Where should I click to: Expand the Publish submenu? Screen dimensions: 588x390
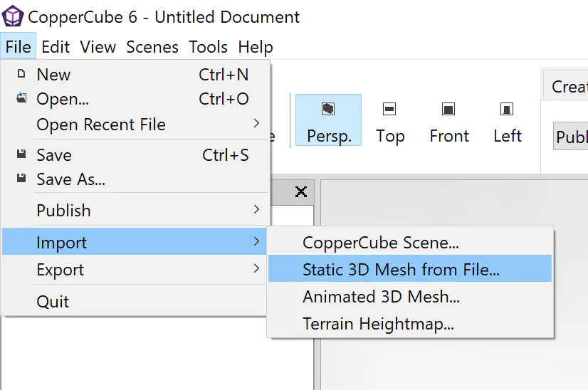pyautogui.click(x=136, y=210)
